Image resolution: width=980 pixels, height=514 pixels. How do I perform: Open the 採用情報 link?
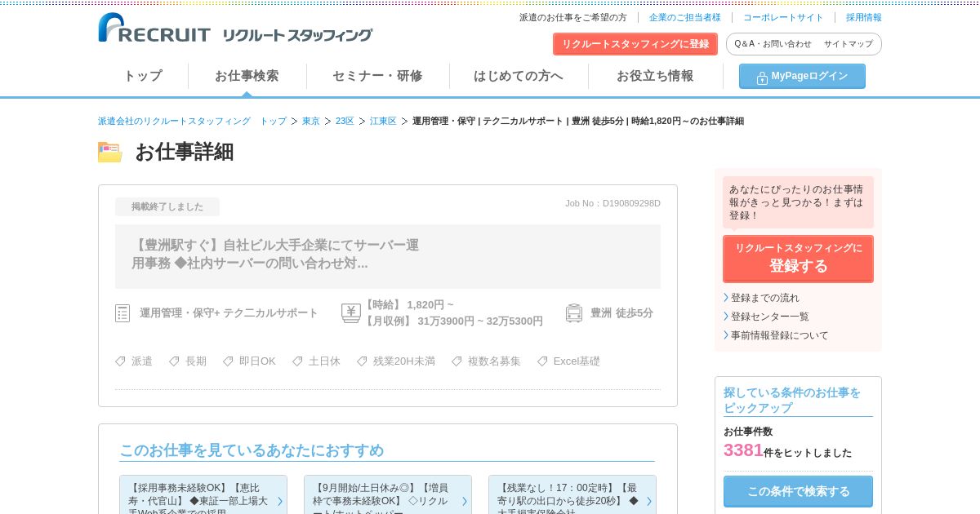(864, 17)
